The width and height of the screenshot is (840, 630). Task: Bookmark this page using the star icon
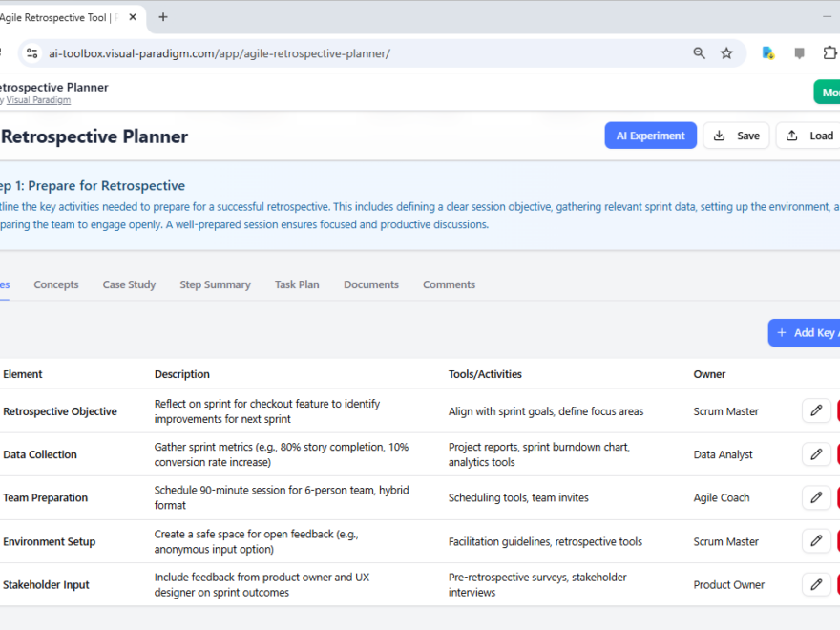pos(726,52)
